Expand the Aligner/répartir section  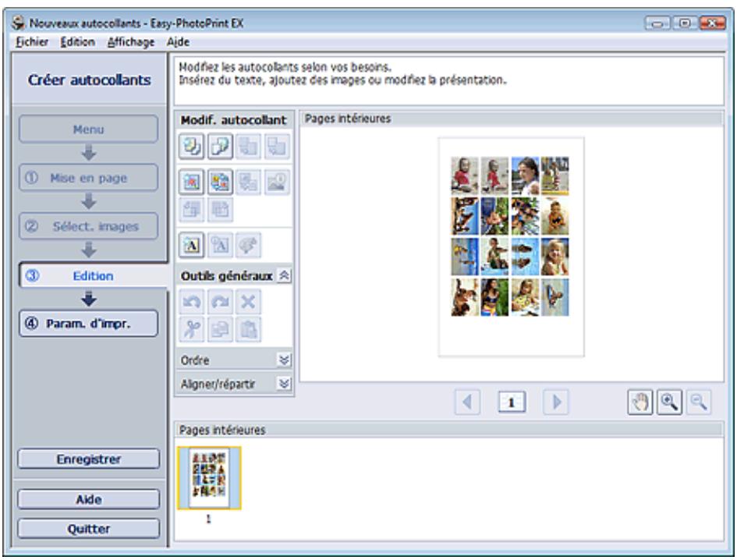[284, 384]
